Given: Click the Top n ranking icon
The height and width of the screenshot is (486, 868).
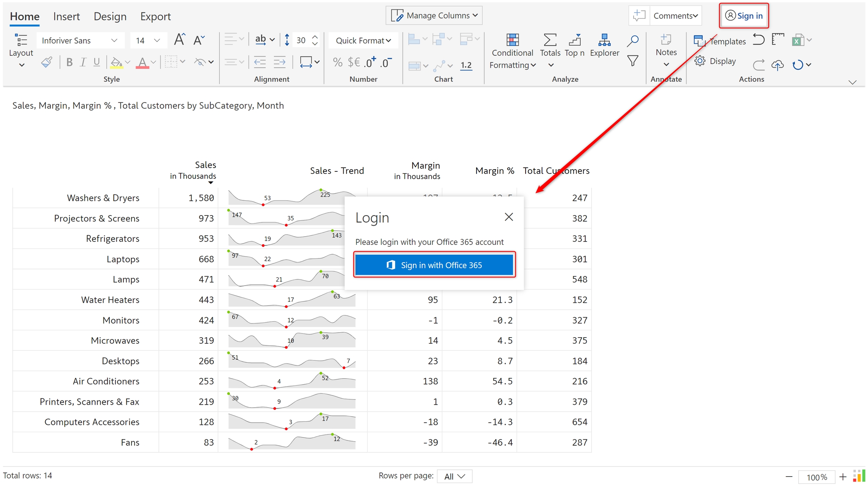Looking at the screenshot, I should 575,40.
